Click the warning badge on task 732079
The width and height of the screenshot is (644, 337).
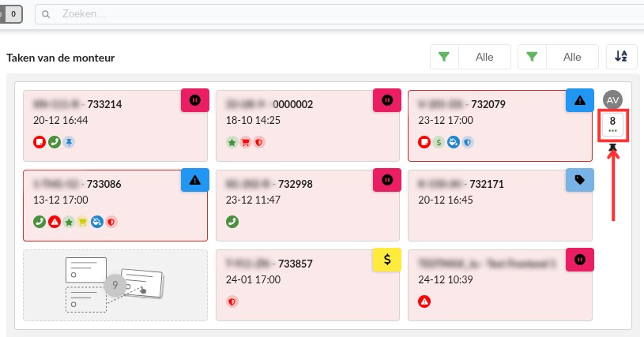point(579,100)
